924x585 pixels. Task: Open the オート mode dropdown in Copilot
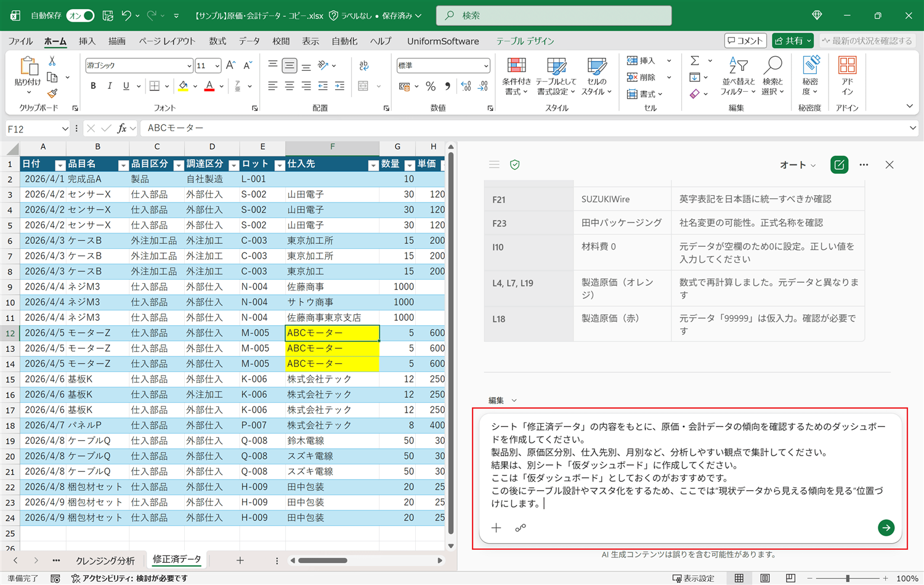pyautogui.click(x=798, y=165)
